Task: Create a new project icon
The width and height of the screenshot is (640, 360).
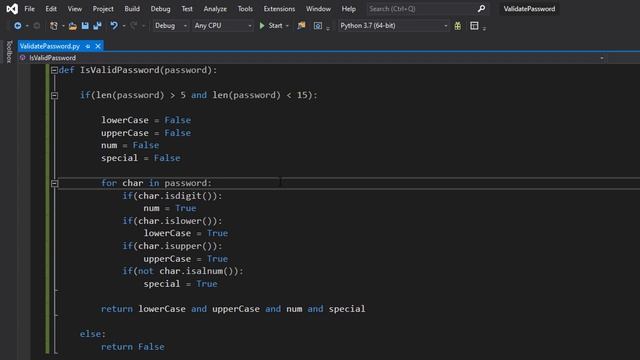Action: click(53, 26)
